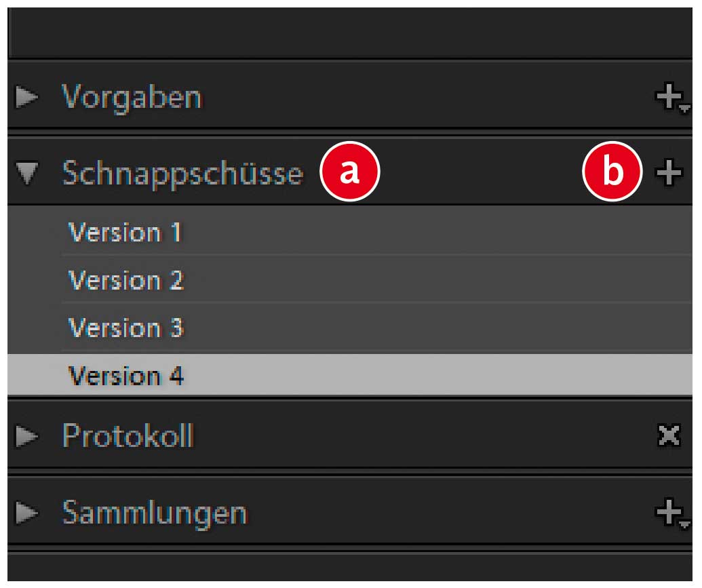702x588 pixels.
Task: Apply the Version 3 snapshot
Action: click(126, 328)
